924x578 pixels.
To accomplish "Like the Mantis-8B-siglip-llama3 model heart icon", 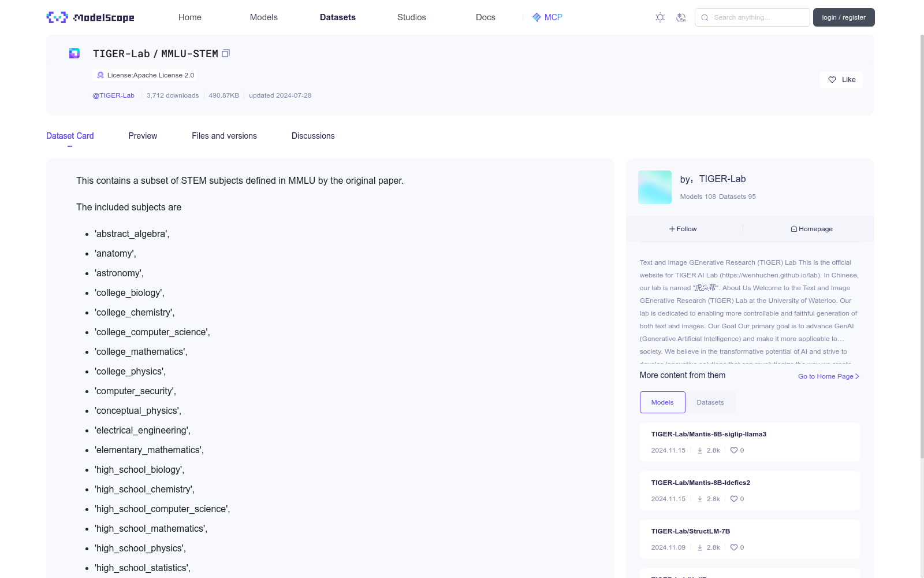I will 734,450.
